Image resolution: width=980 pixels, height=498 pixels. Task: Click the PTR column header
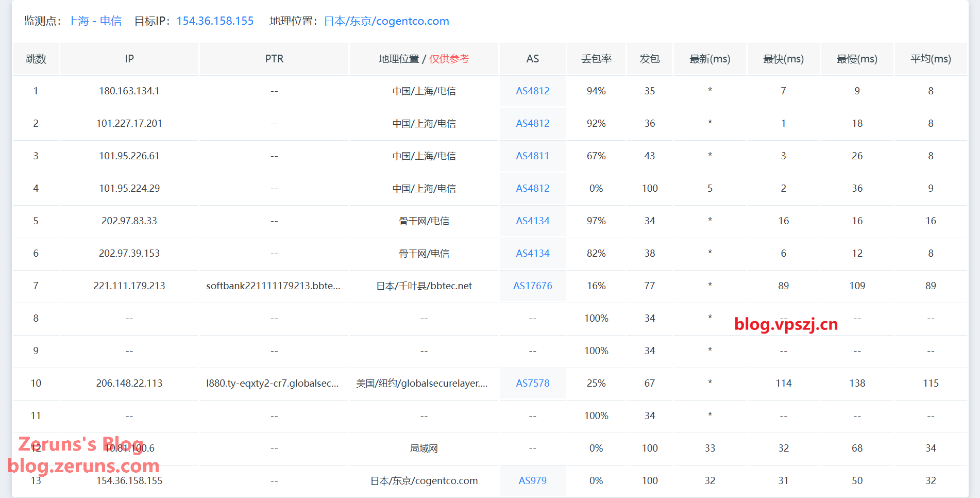(x=274, y=59)
